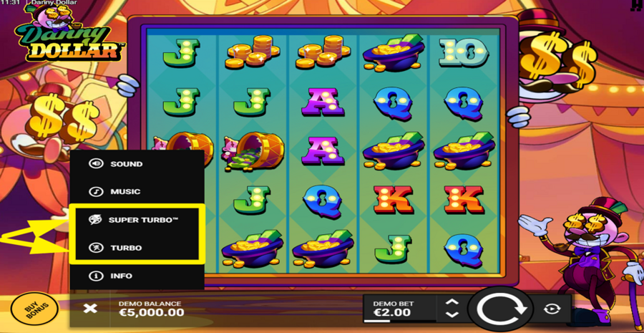
Task: Click the spin button
Action: (500, 309)
